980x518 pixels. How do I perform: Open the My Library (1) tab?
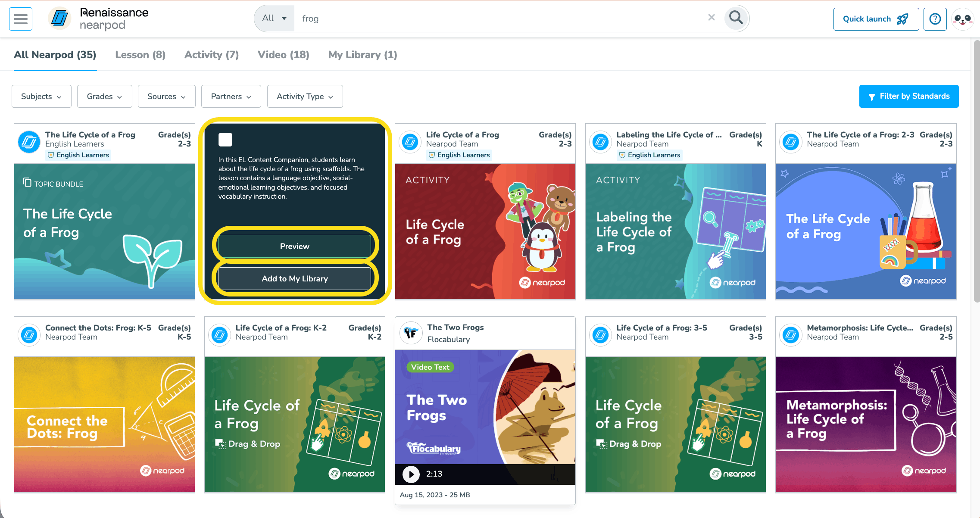tap(362, 55)
